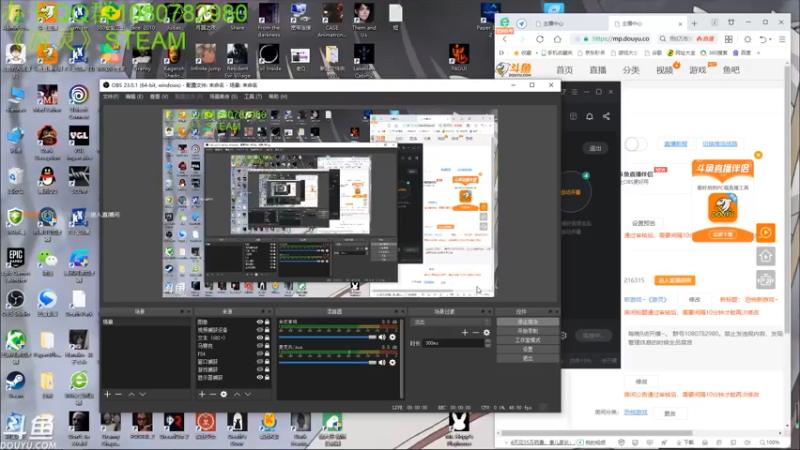Toggle visibility of PS4 source
Screen dimensions: 800x450
pyautogui.click(x=260, y=354)
